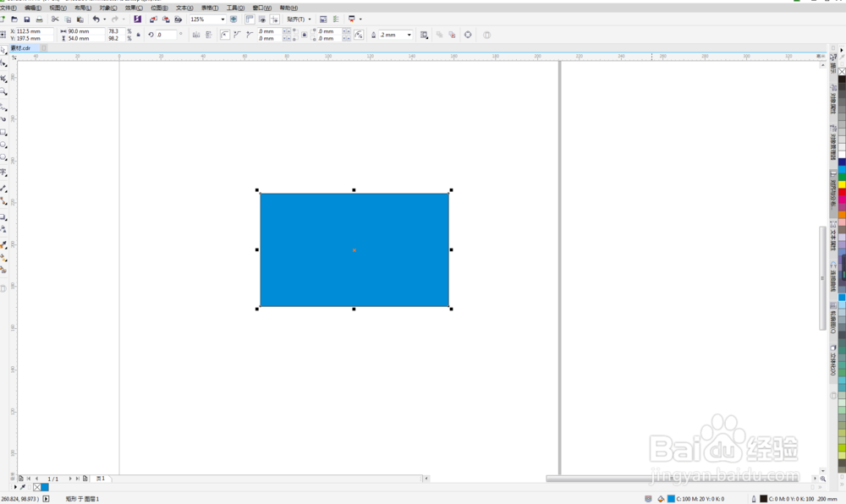This screenshot has width=846, height=504.
Task: Click add page button after page tabs
Action: point(85,479)
